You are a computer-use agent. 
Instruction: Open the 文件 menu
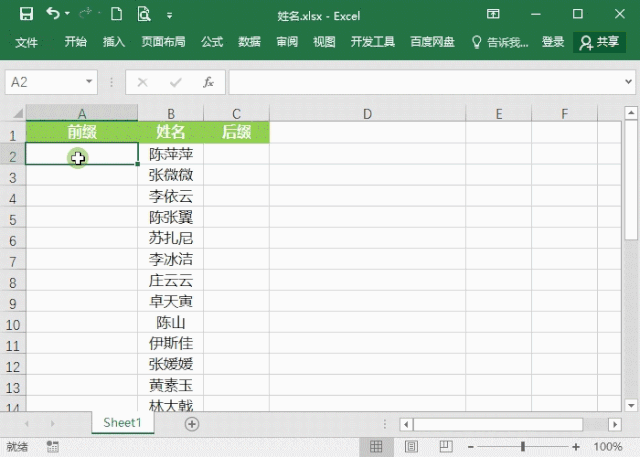coord(26,42)
